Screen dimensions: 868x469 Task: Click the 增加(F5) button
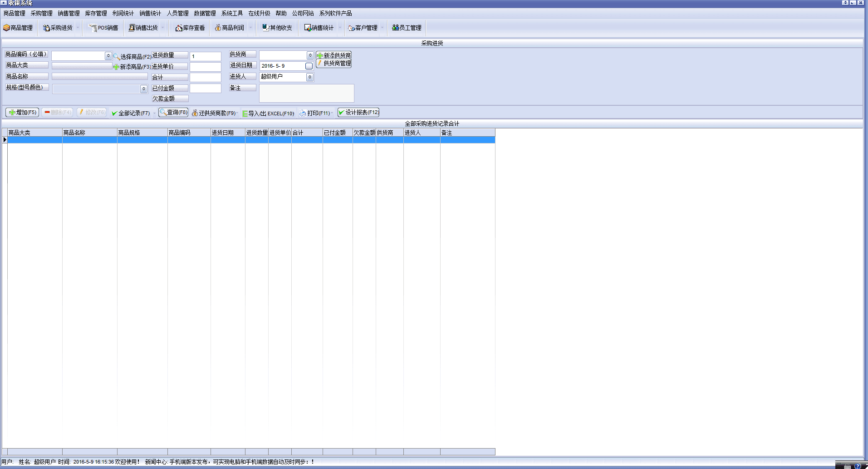click(22, 112)
